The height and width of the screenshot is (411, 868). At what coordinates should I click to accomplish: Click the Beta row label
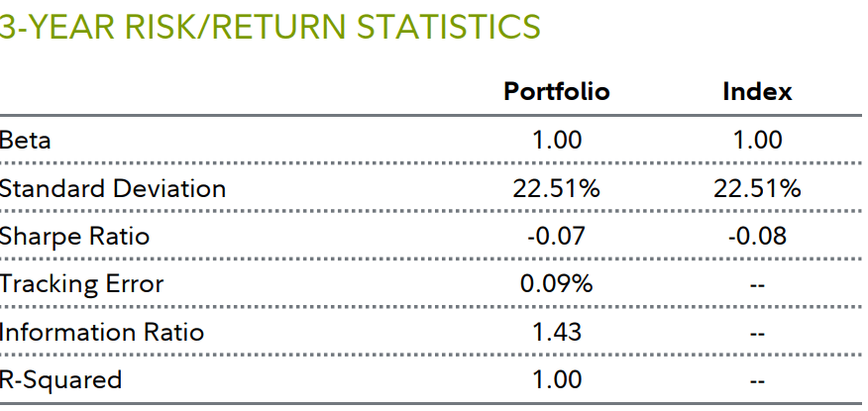pyautogui.click(x=26, y=141)
